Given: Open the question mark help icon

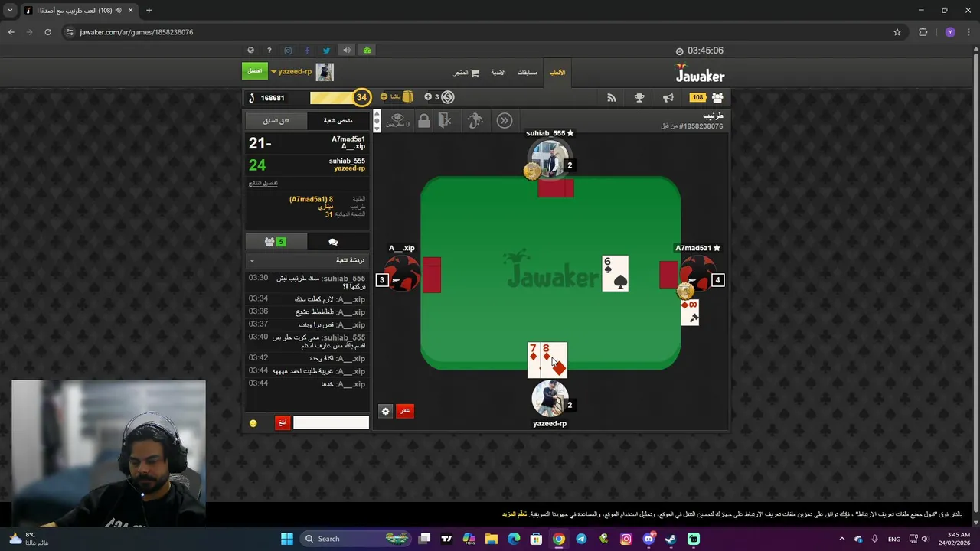Looking at the screenshot, I should [269, 51].
